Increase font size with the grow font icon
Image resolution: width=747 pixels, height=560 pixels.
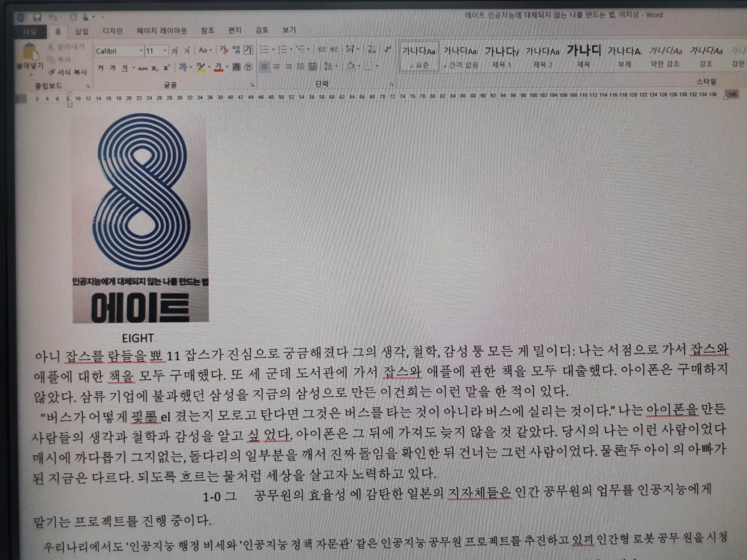[175, 51]
